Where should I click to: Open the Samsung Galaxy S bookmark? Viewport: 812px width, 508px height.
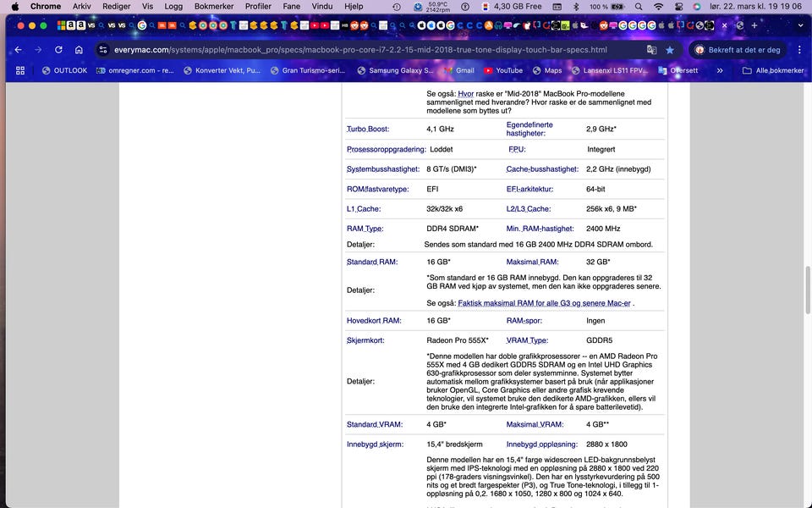click(x=395, y=70)
